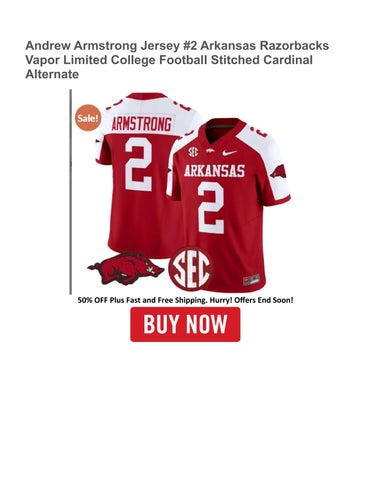Click the orange Sale! badge

coord(88,118)
